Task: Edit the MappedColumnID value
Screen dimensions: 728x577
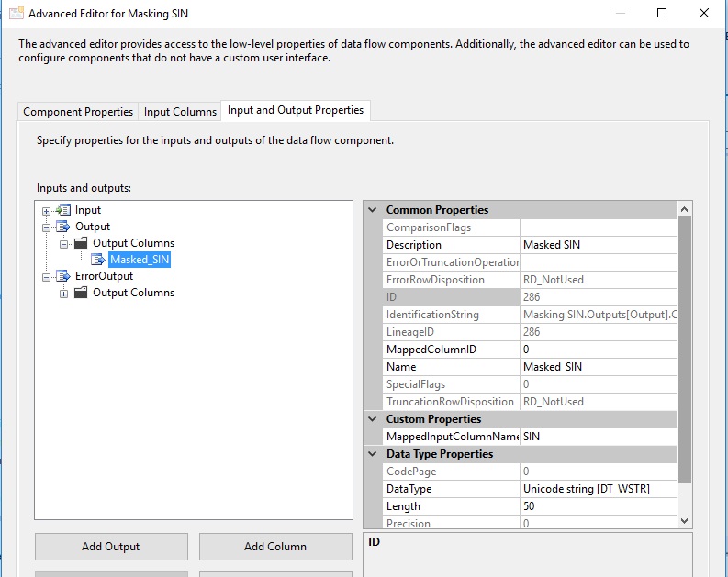Action: pos(598,350)
